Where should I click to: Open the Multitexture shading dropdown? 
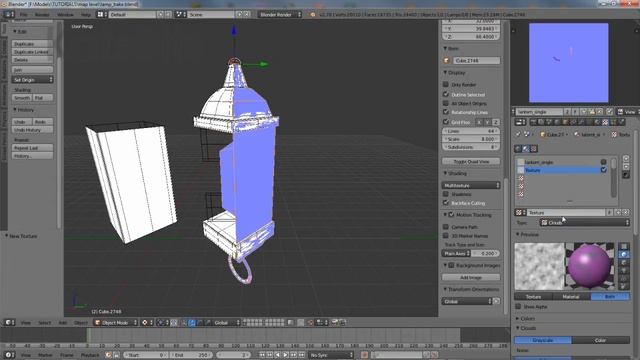[471, 185]
